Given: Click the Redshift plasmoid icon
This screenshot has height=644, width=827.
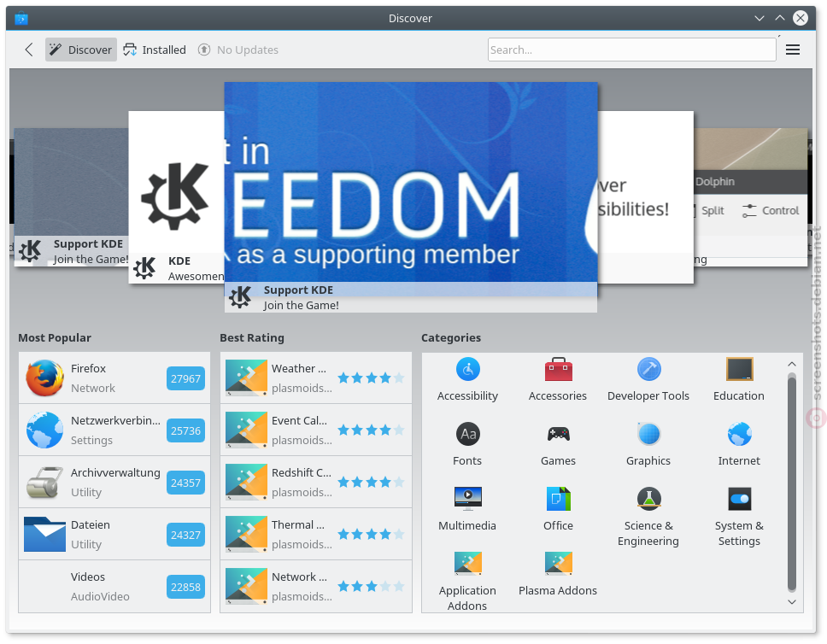Looking at the screenshot, I should (246, 482).
